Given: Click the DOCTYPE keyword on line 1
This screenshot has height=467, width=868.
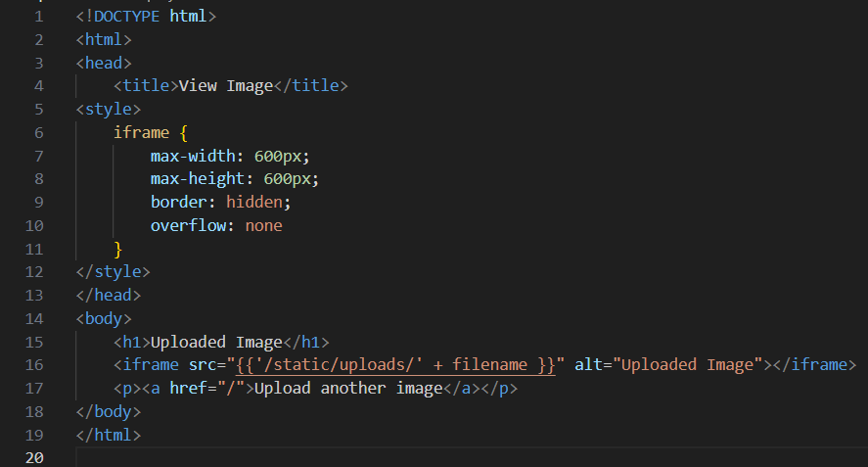Looking at the screenshot, I should [x=127, y=16].
